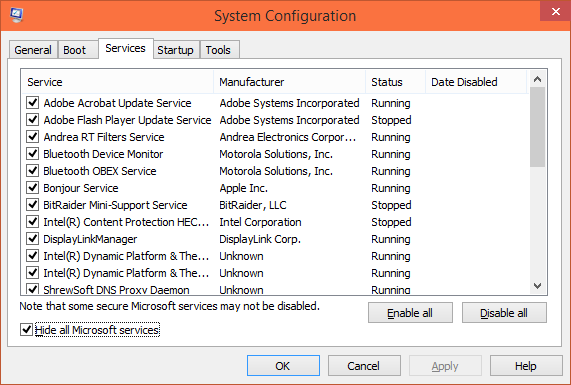Toggle Andrea RT Filters Service checkbox

pyautogui.click(x=32, y=137)
